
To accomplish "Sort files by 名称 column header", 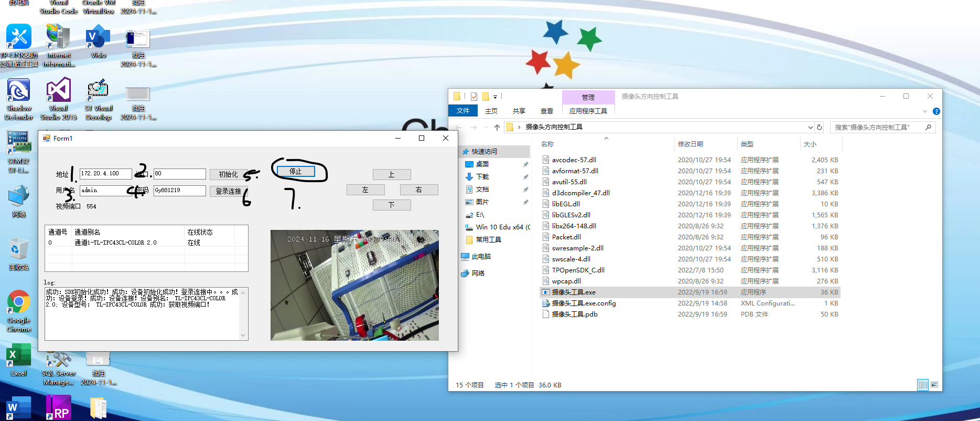I will point(547,144).
